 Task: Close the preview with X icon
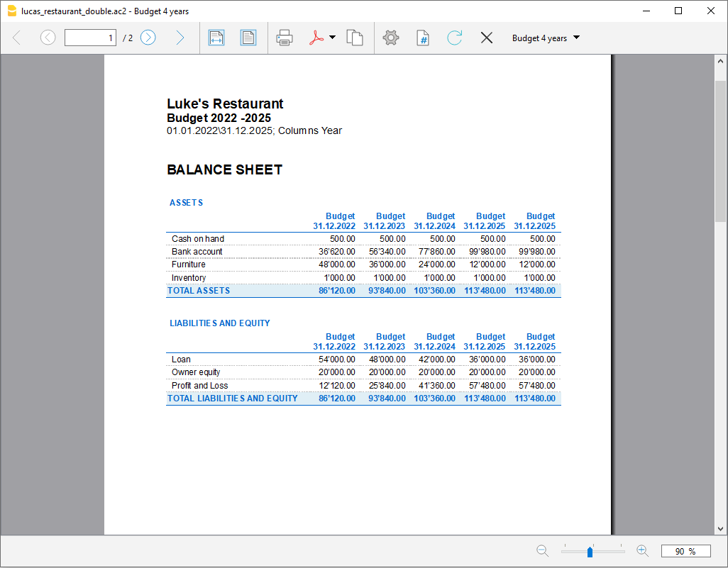tap(487, 38)
